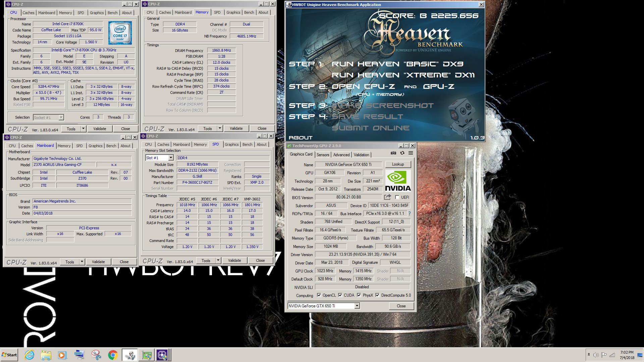This screenshot has height=362, width=644.
Task: Click the BIOS export share icon
Action: (x=388, y=197)
